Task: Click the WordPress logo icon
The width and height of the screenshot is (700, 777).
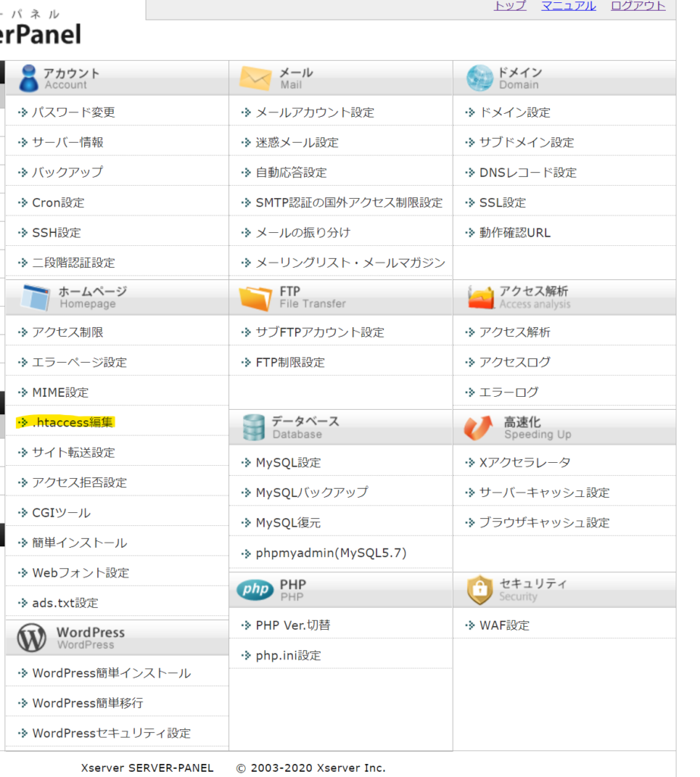Action: point(32,638)
